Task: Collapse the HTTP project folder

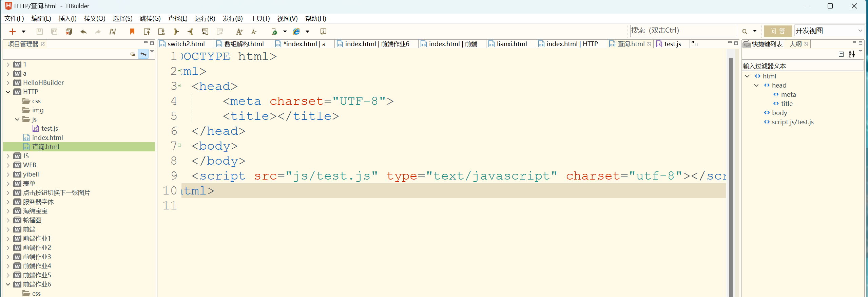Action: pyautogui.click(x=8, y=92)
